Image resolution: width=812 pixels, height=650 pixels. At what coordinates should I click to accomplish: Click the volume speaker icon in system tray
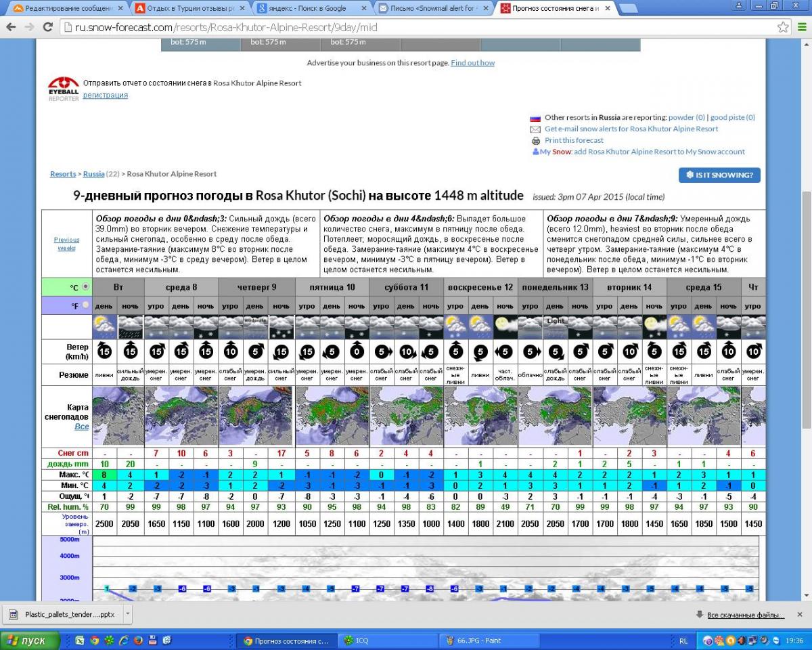click(x=742, y=641)
